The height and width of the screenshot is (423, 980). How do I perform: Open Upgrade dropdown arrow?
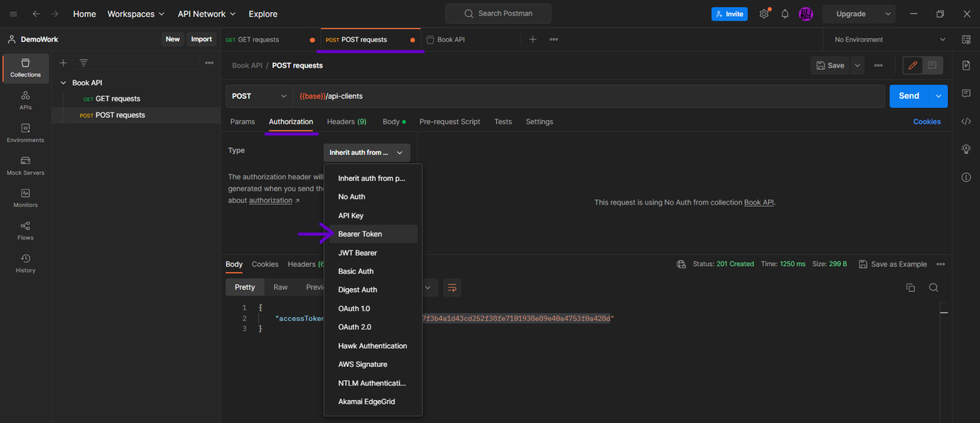click(x=888, y=14)
